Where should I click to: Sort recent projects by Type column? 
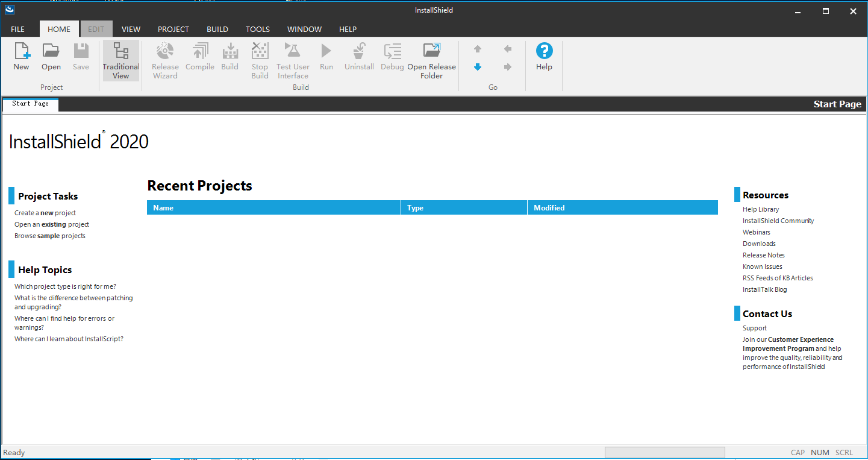click(464, 207)
